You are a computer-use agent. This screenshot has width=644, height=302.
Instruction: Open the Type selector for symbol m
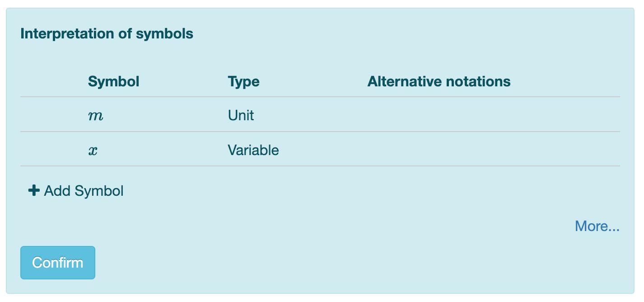click(241, 116)
